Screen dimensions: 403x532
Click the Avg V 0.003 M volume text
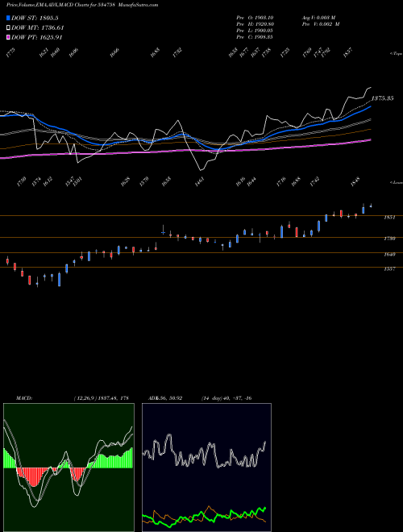318,18
